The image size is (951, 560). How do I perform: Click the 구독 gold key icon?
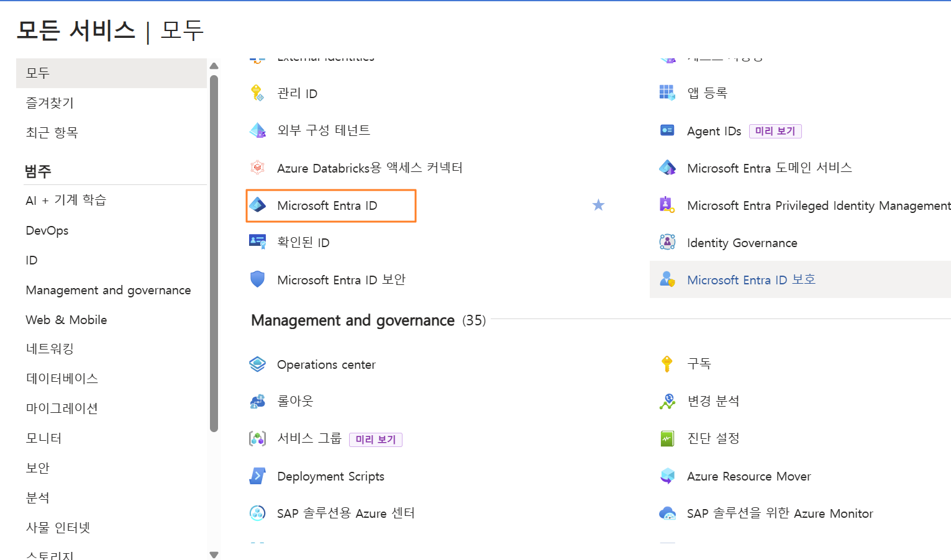(x=667, y=364)
